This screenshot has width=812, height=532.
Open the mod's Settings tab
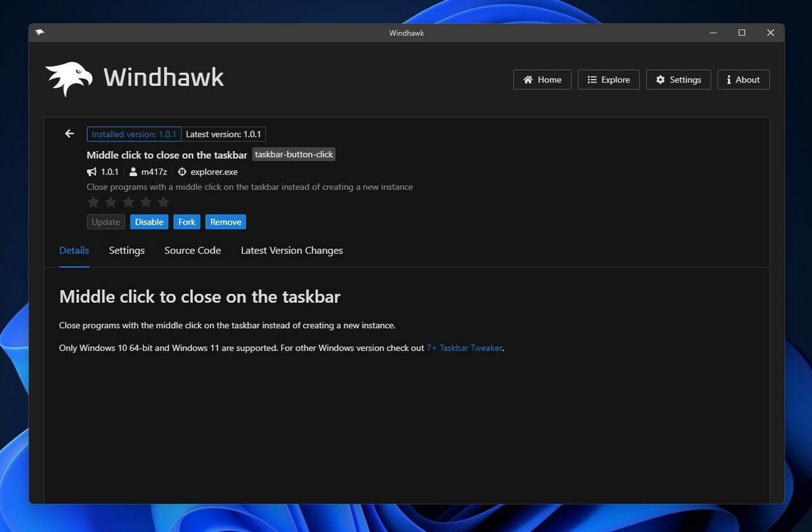coord(127,250)
